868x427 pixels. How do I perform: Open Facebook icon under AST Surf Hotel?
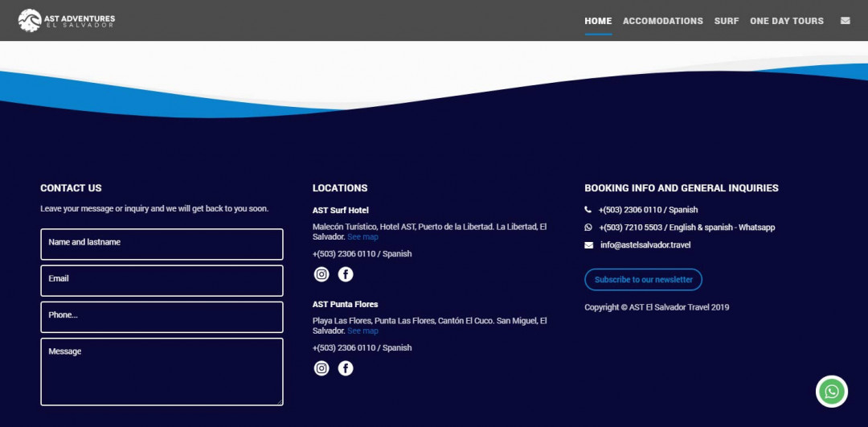click(346, 274)
